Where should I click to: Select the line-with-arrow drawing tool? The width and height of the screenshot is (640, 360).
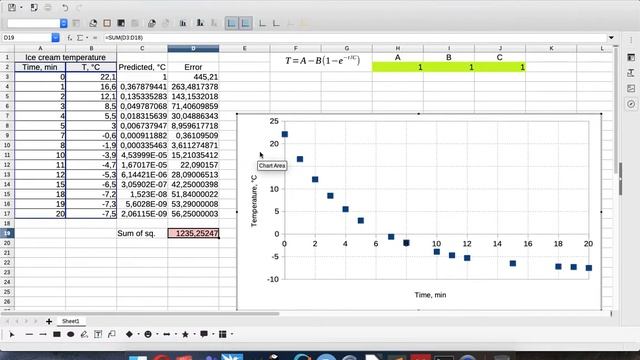pyautogui.click(x=43, y=334)
